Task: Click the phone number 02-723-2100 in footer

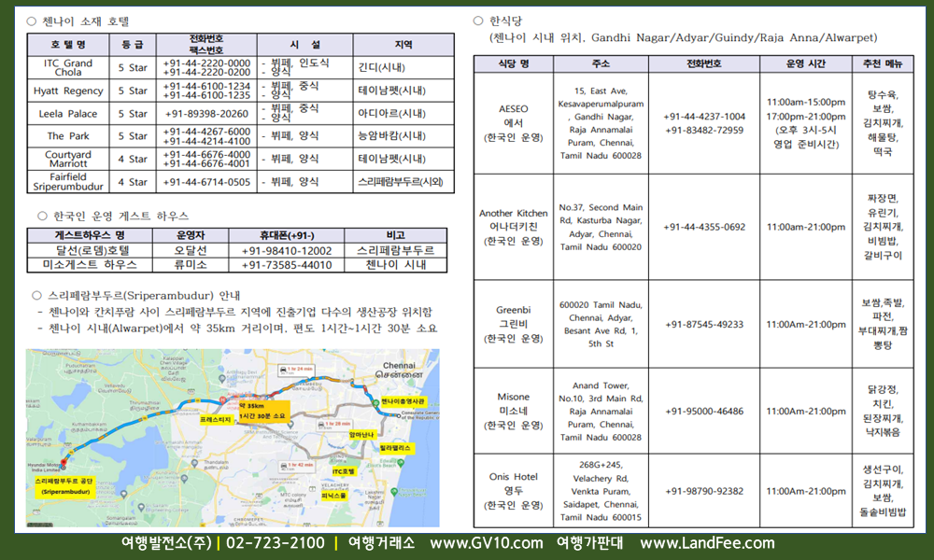Action: coord(276,543)
